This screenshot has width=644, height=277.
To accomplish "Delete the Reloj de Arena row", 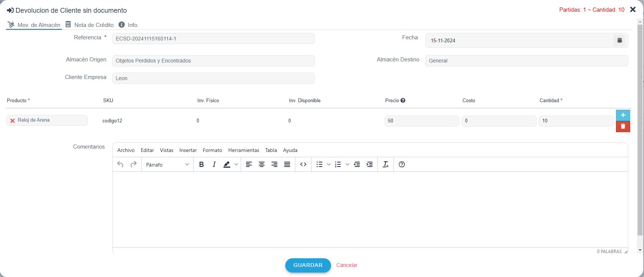I will [623, 127].
